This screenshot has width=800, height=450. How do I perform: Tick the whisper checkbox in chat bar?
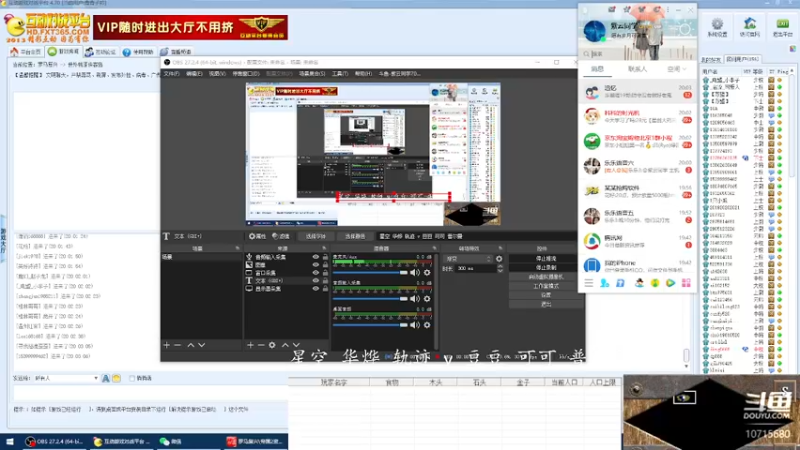tap(132, 378)
